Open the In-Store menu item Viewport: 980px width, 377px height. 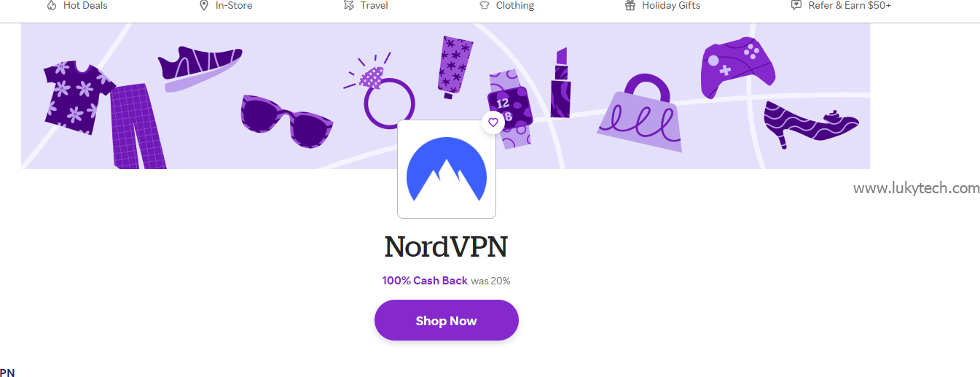tap(234, 5)
